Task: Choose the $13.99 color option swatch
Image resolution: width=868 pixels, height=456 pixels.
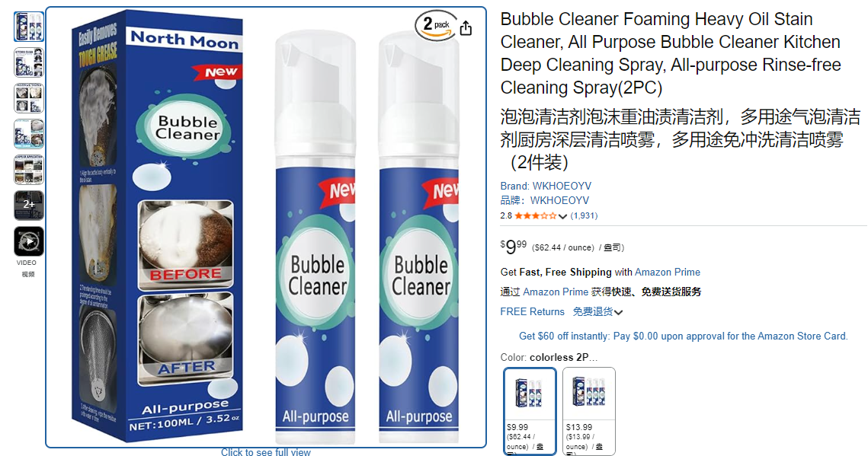Action: click(x=589, y=411)
